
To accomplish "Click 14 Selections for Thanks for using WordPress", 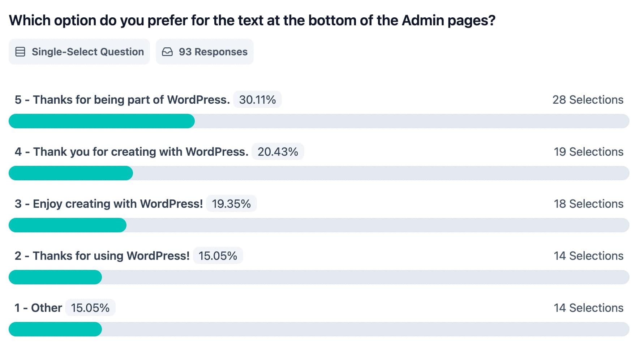I will click(588, 256).
